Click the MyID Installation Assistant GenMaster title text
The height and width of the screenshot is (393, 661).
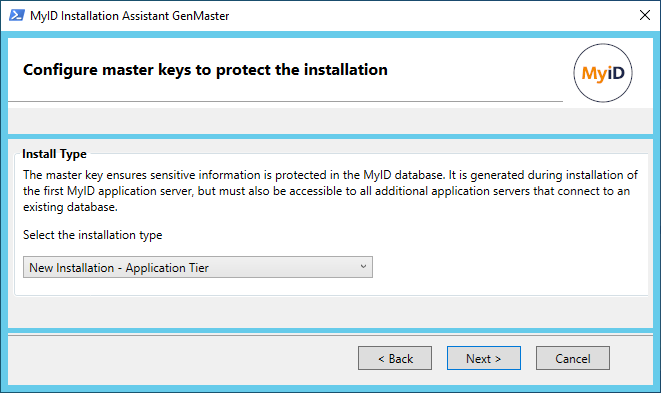pos(129,16)
